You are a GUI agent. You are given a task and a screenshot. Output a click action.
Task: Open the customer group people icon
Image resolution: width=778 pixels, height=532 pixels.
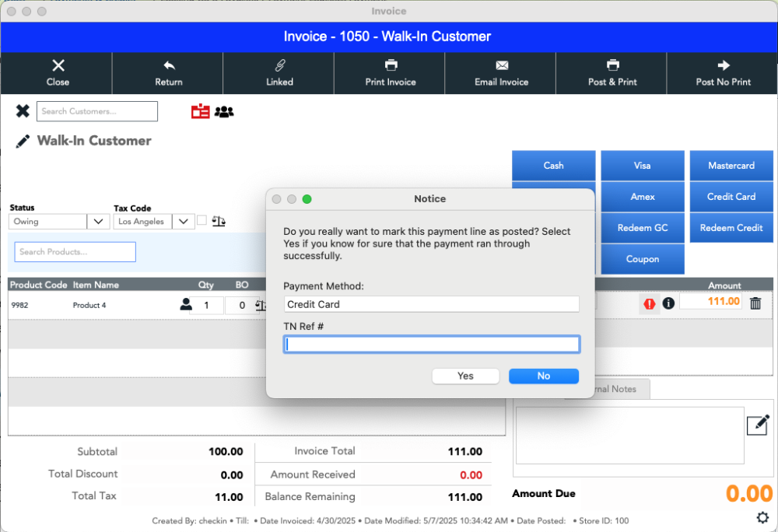224,112
